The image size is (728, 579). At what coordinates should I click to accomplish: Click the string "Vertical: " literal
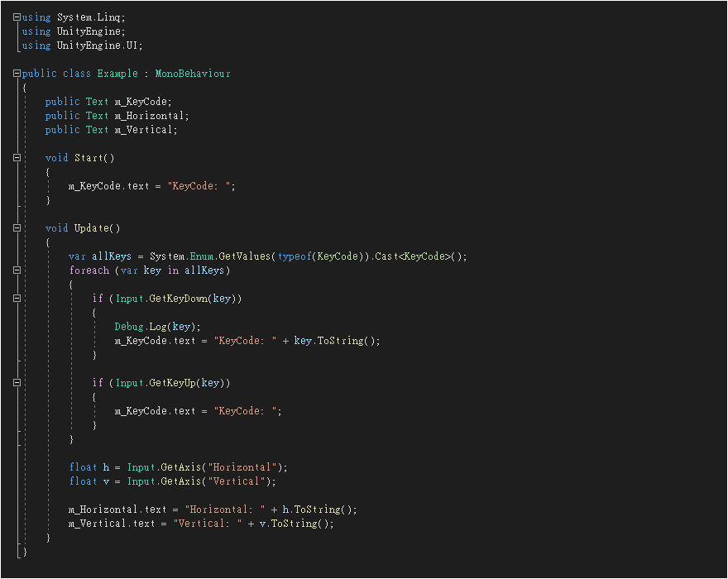[208, 524]
